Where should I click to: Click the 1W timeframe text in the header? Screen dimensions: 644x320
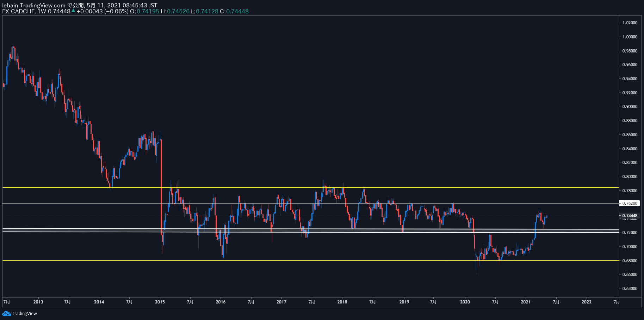[x=42, y=11]
